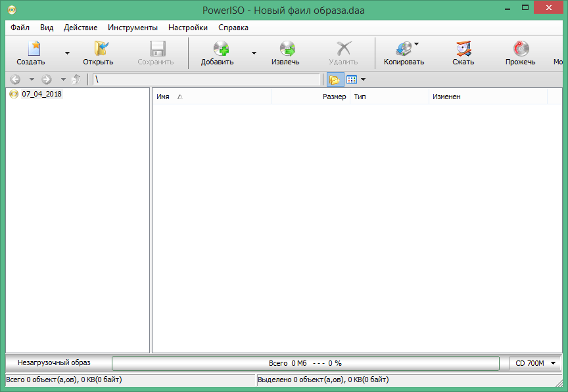This screenshot has width=568, height=392.
Task: Click the Незагрузочный образ button
Action: (x=56, y=362)
